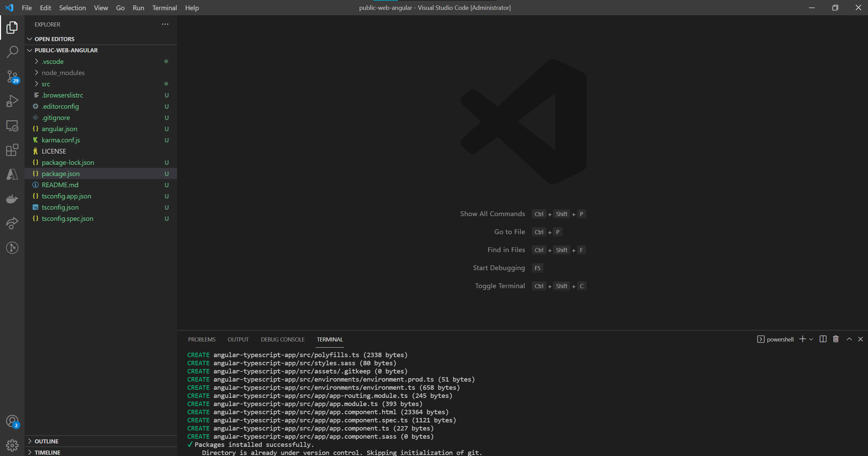Screen dimensions: 868x456
Task: Click the EXPLORER panel title
Action: pos(47,24)
